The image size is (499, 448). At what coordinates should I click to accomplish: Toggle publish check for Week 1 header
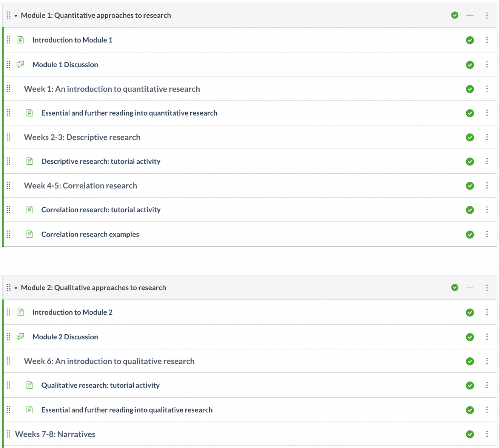pyautogui.click(x=470, y=89)
